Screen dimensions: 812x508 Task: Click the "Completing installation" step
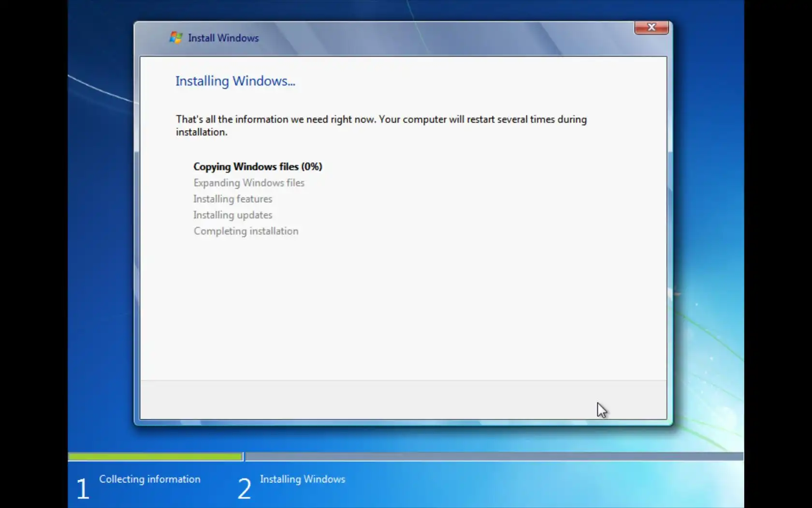246,231
